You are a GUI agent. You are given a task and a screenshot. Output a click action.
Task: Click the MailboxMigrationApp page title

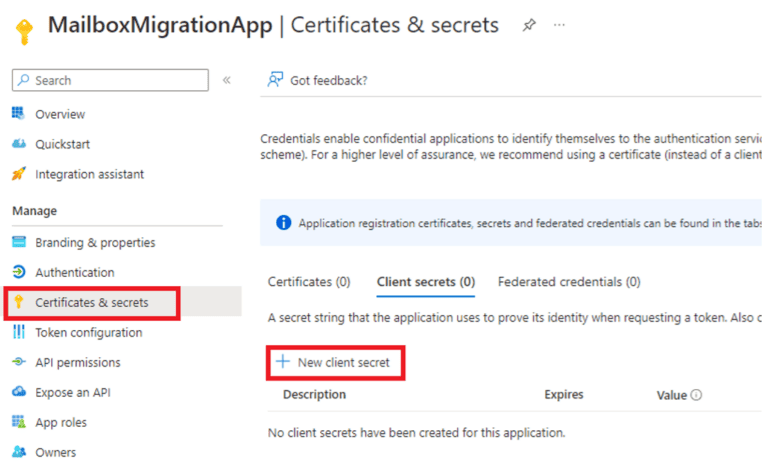coord(160,25)
